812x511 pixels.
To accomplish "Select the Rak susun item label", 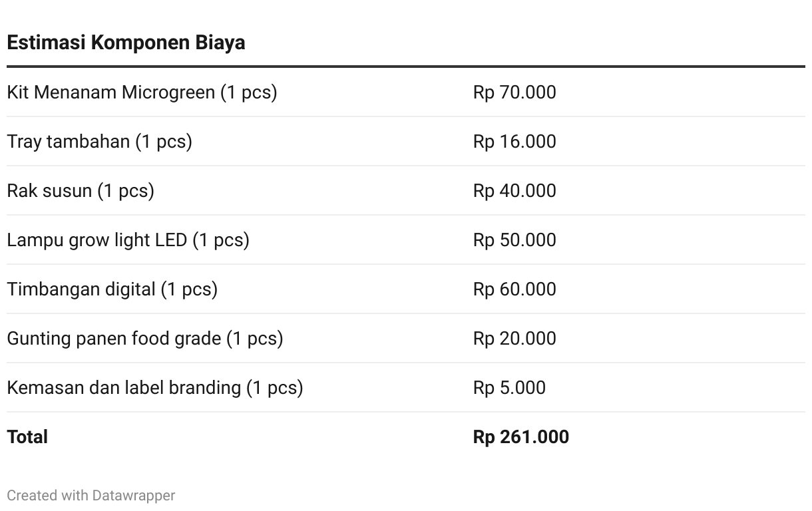I will [81, 190].
